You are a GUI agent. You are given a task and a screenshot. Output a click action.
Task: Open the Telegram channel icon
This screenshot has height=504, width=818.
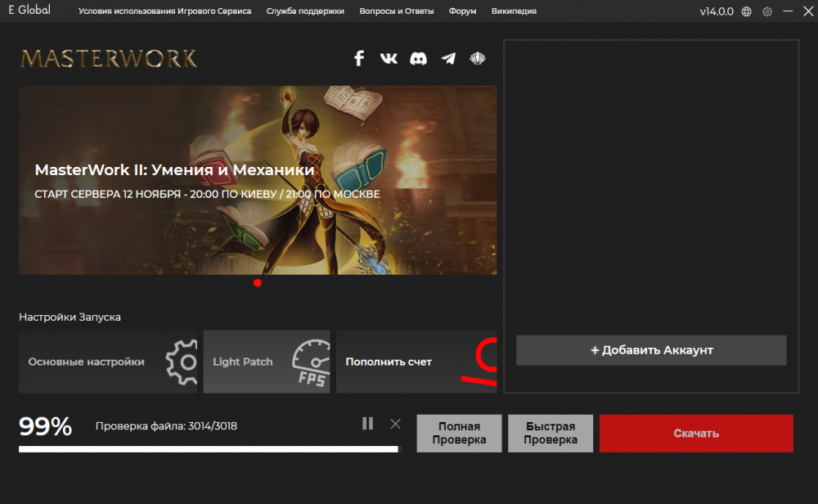click(x=448, y=58)
